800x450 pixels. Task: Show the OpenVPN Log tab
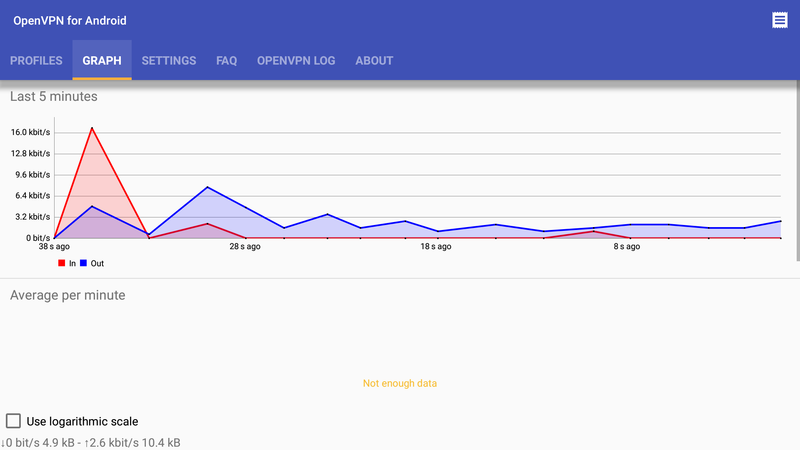[x=296, y=61]
